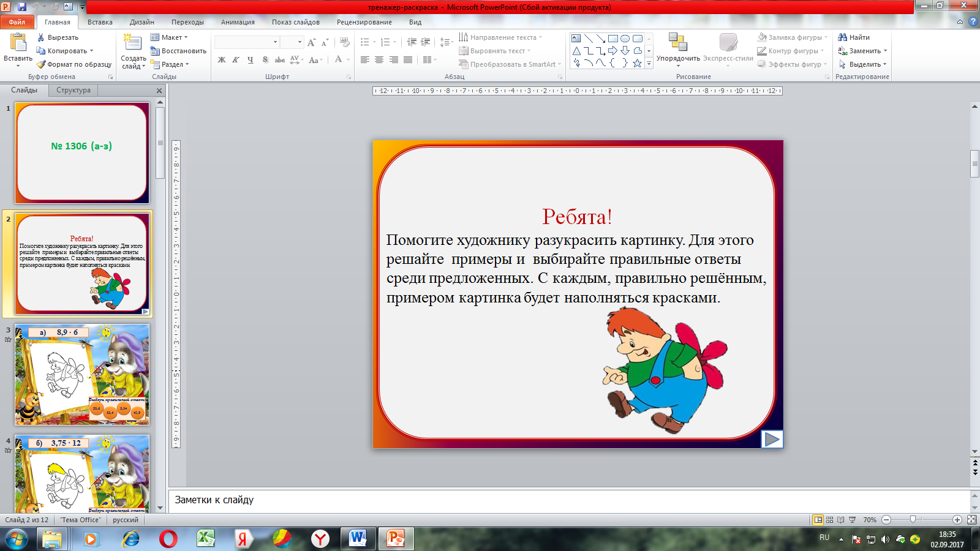Screen dimensions: 980x551
Task: Open Excel from the Windows taskbar
Action: 206,539
